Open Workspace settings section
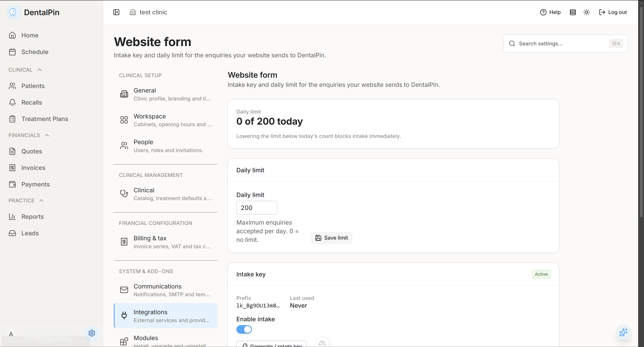Image resolution: width=644 pixels, height=347 pixels. click(166, 120)
